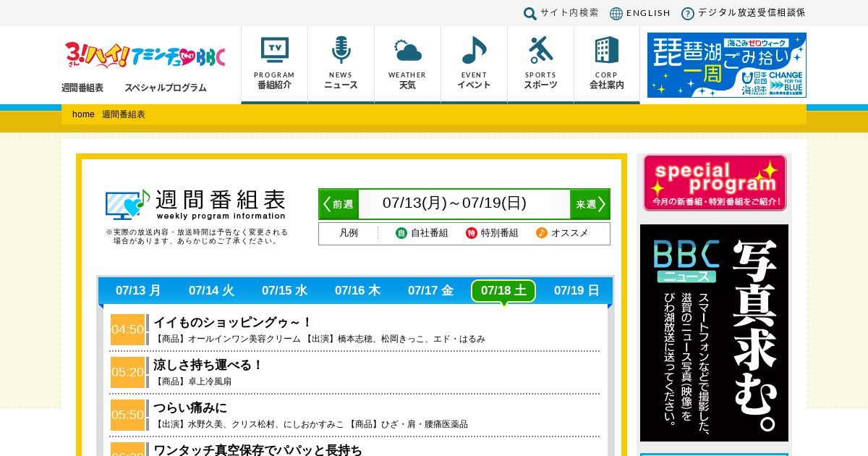
Task: Open デジタル放送受信相談係 link
Action: (752, 13)
